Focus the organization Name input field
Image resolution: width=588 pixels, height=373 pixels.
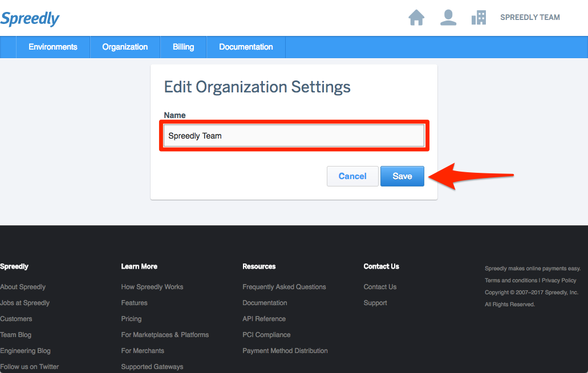coord(294,136)
